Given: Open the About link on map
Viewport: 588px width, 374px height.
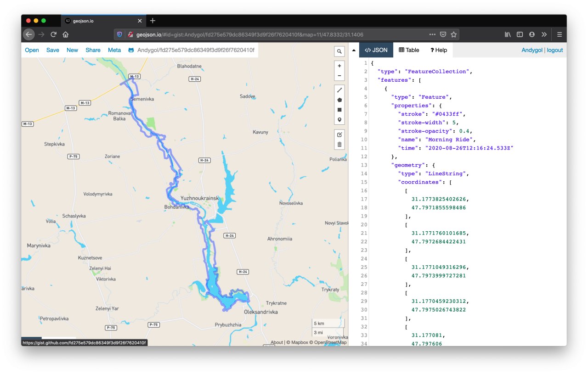Looking at the screenshot, I should tap(277, 342).
